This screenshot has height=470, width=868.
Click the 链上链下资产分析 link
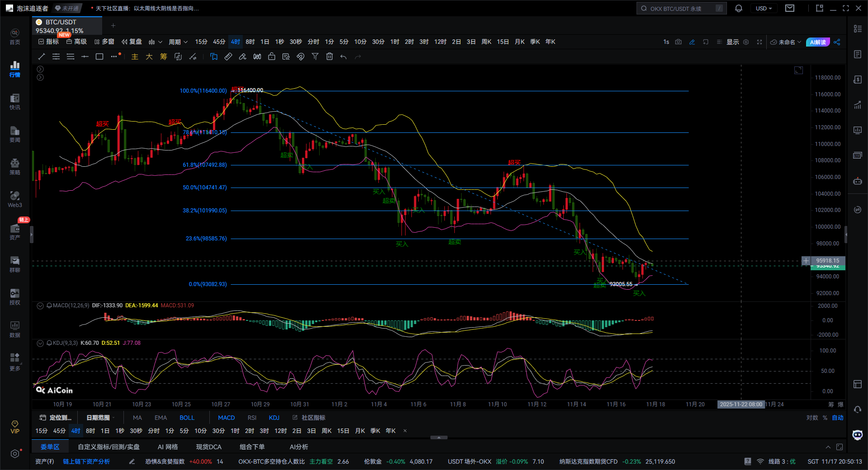(x=86, y=461)
